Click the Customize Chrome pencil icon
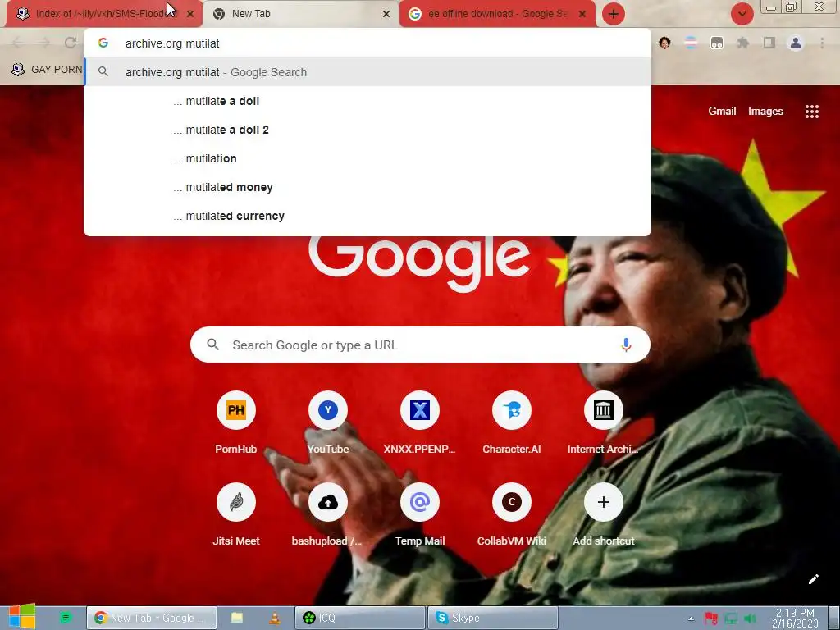Screen dimensions: 840x630 pos(813,579)
